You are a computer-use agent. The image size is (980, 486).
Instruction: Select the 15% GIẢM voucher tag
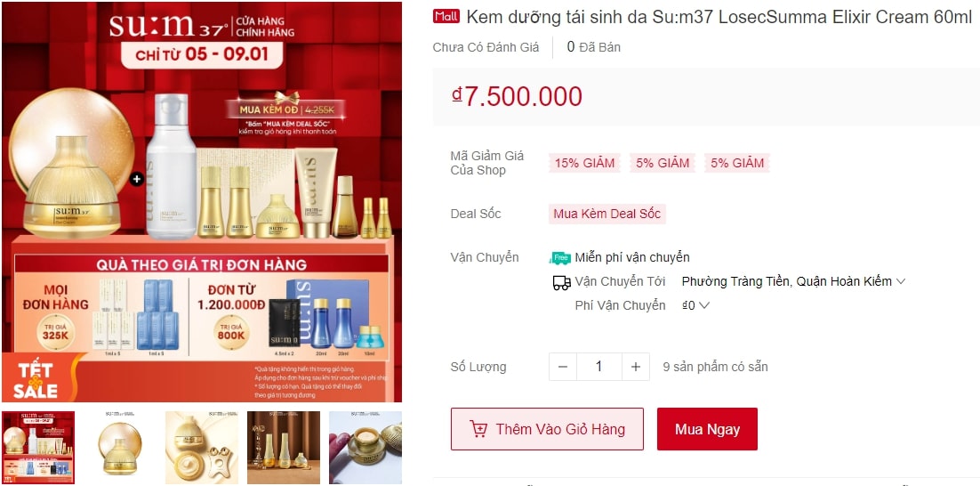584,163
